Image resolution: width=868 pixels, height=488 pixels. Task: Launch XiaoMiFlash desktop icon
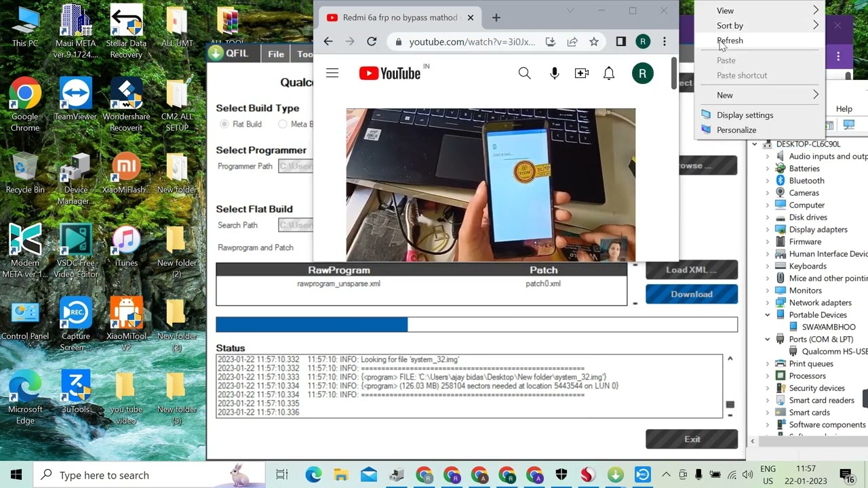coord(126,174)
